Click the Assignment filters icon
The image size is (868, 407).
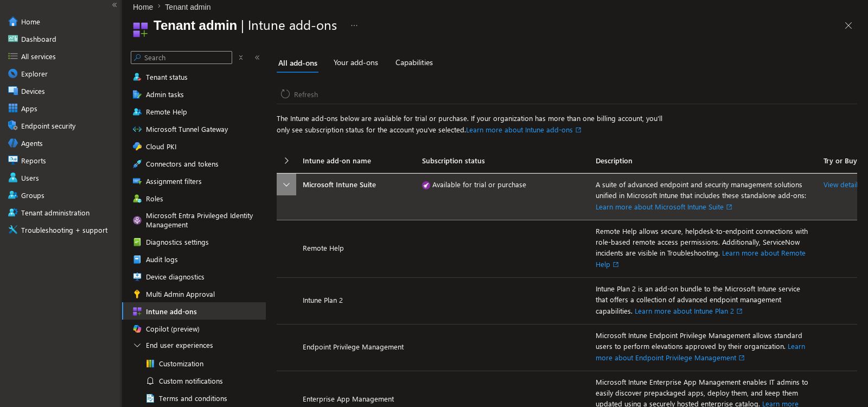tap(137, 181)
